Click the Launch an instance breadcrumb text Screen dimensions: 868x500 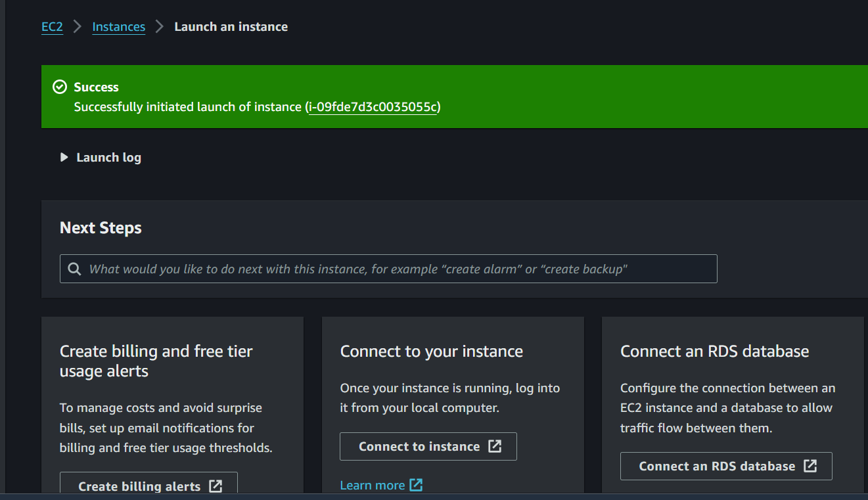click(x=231, y=27)
